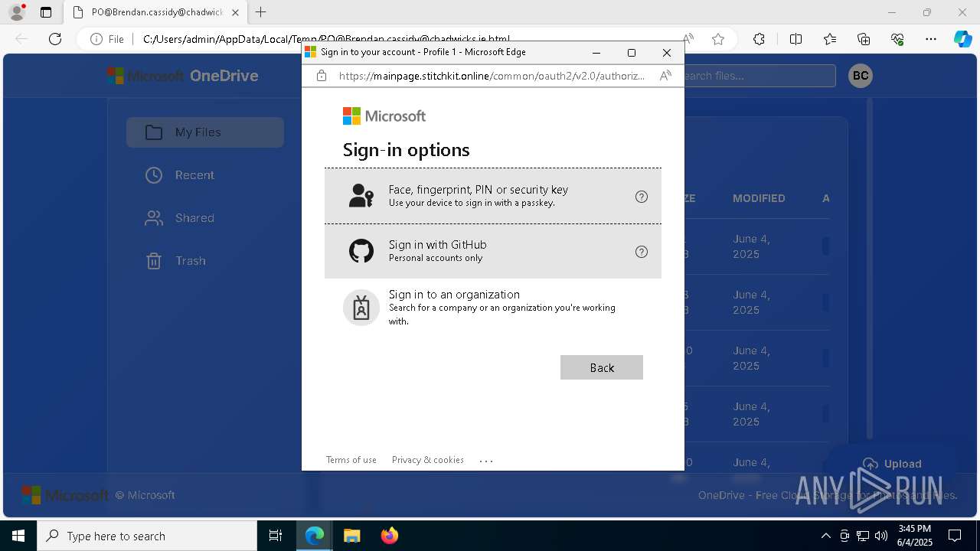Open Trash in OneDrive sidebar
Image resolution: width=980 pixels, height=551 pixels.
(x=205, y=261)
